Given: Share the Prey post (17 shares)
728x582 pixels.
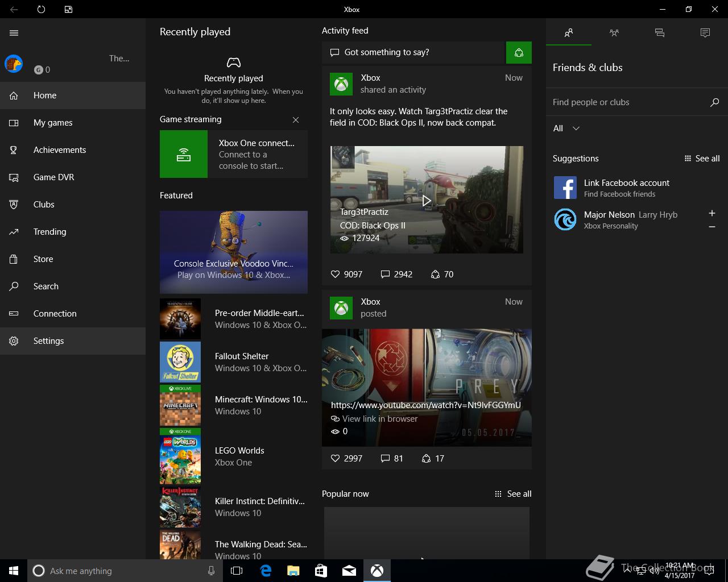Looking at the screenshot, I should pyautogui.click(x=433, y=459).
